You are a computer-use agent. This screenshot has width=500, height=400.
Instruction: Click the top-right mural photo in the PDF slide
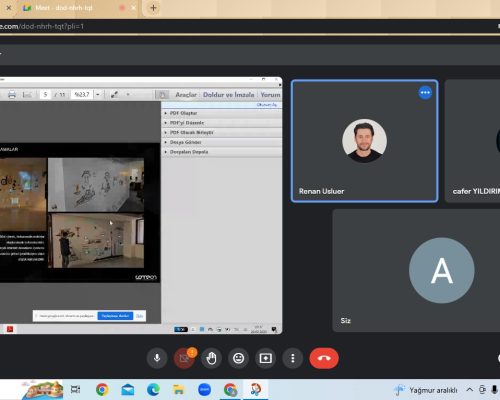tap(96, 185)
